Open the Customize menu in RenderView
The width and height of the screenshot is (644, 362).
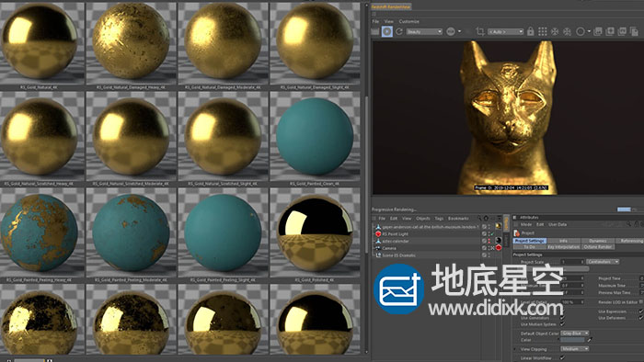(x=409, y=21)
